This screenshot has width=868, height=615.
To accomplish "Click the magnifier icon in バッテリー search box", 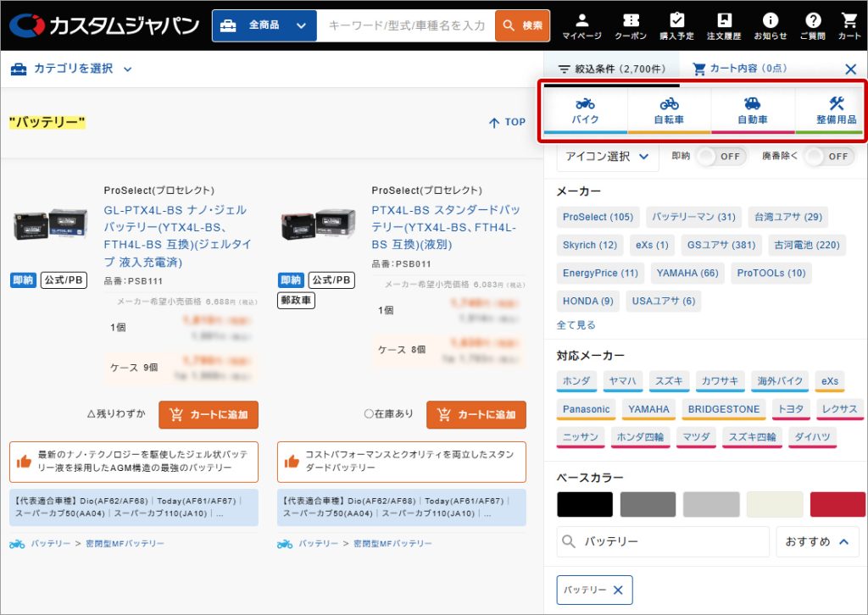I will point(569,541).
